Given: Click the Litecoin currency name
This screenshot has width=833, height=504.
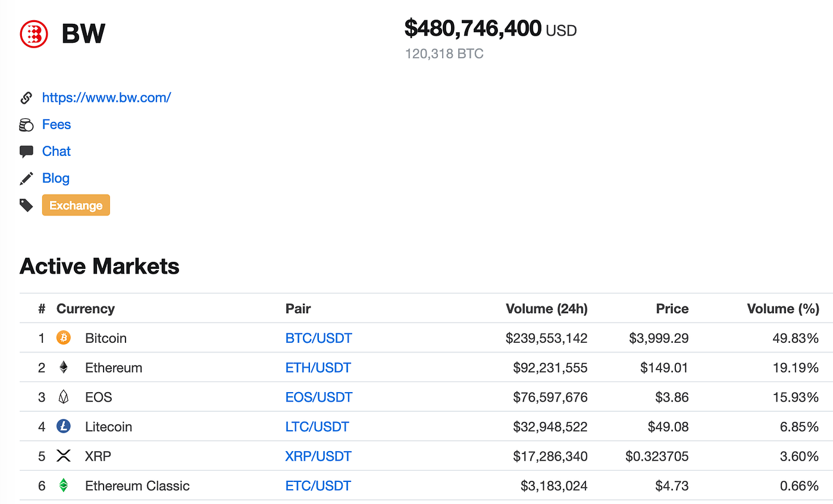Looking at the screenshot, I should pos(109,427).
